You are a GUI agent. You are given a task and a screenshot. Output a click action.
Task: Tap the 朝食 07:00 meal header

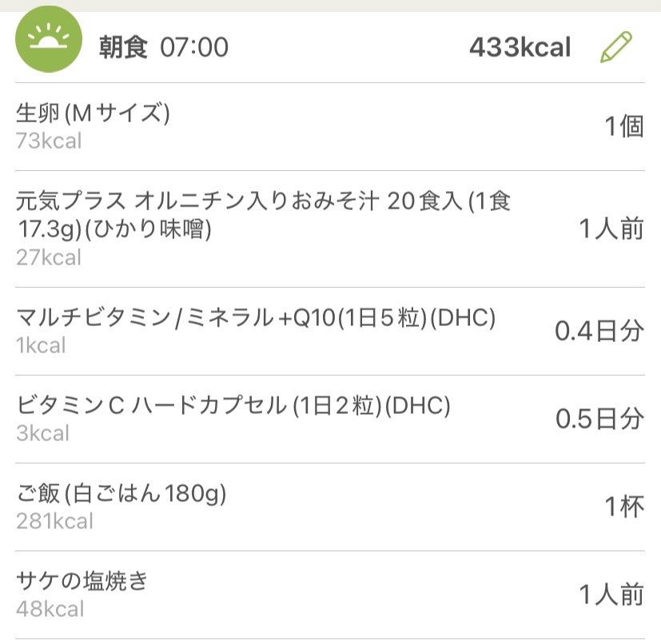[163, 47]
